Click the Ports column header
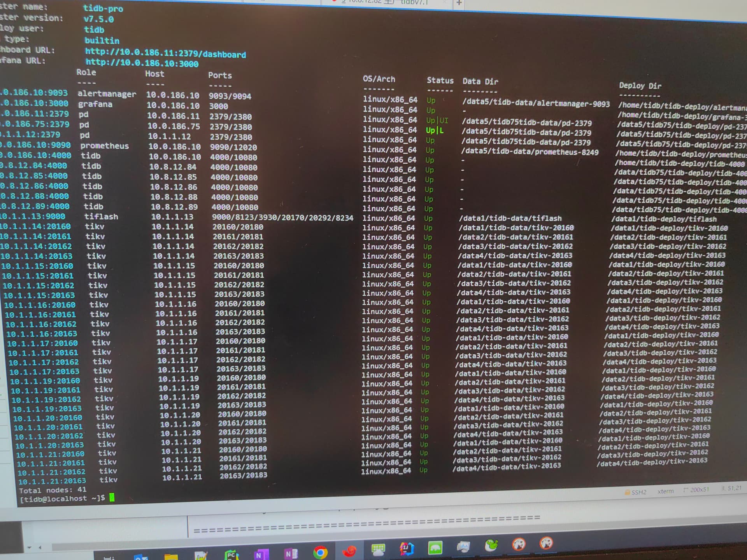Screen dimensions: 747x560 220,75
